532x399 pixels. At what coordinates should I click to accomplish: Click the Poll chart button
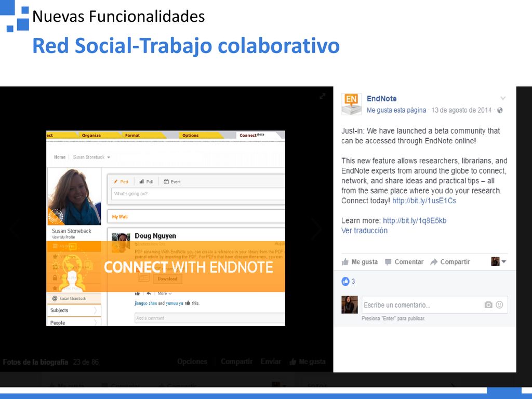coord(146,182)
